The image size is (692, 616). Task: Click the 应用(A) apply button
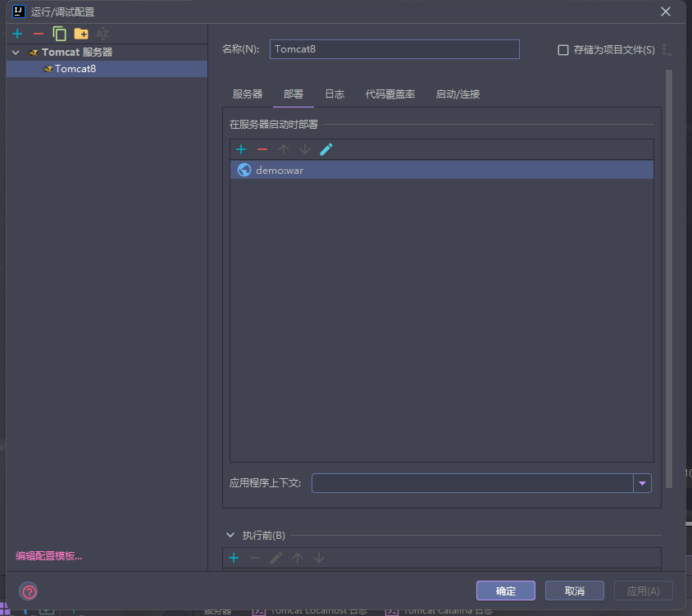pyautogui.click(x=644, y=591)
